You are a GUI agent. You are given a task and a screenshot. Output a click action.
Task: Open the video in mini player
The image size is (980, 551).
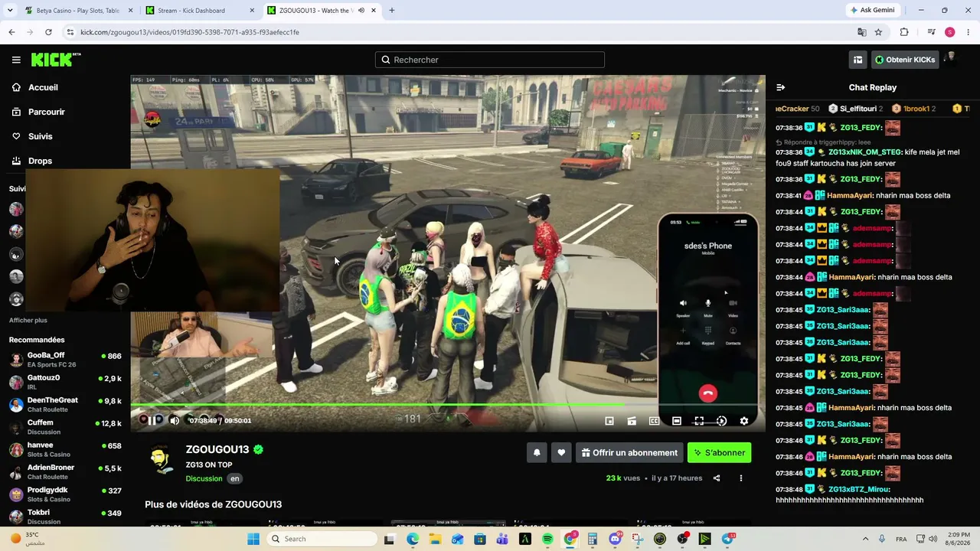pos(609,421)
